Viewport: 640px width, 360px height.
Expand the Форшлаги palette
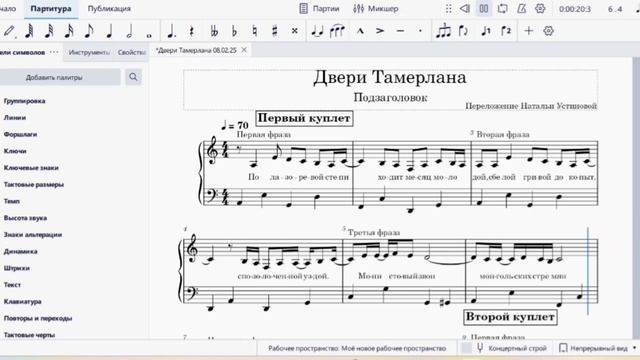pos(20,134)
